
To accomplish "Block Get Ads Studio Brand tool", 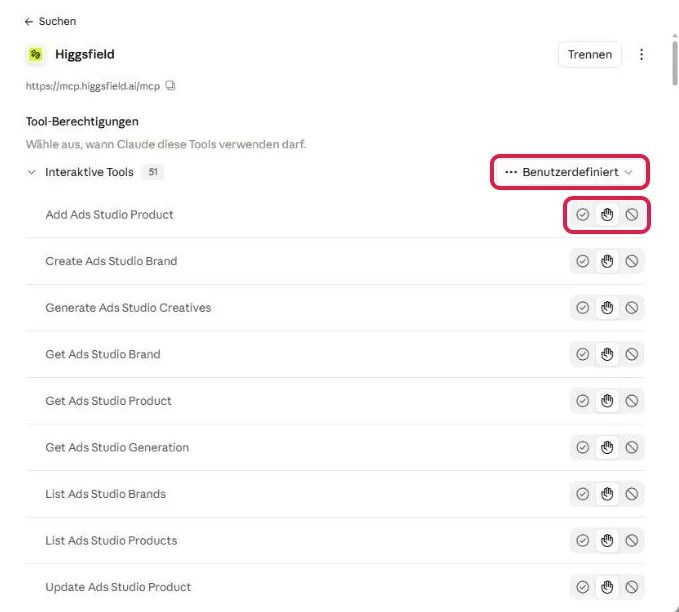I will [x=632, y=354].
